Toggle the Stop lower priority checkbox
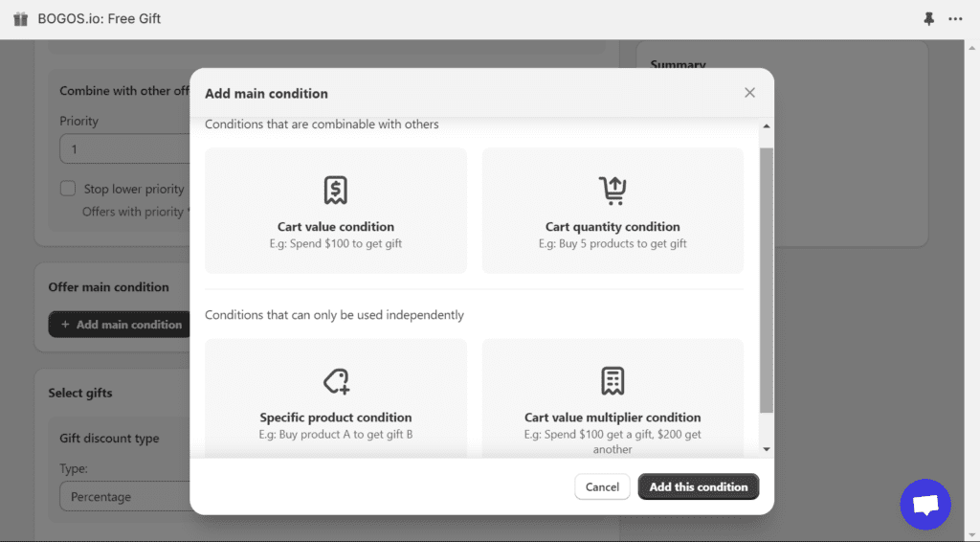This screenshot has height=542, width=980. click(x=68, y=189)
